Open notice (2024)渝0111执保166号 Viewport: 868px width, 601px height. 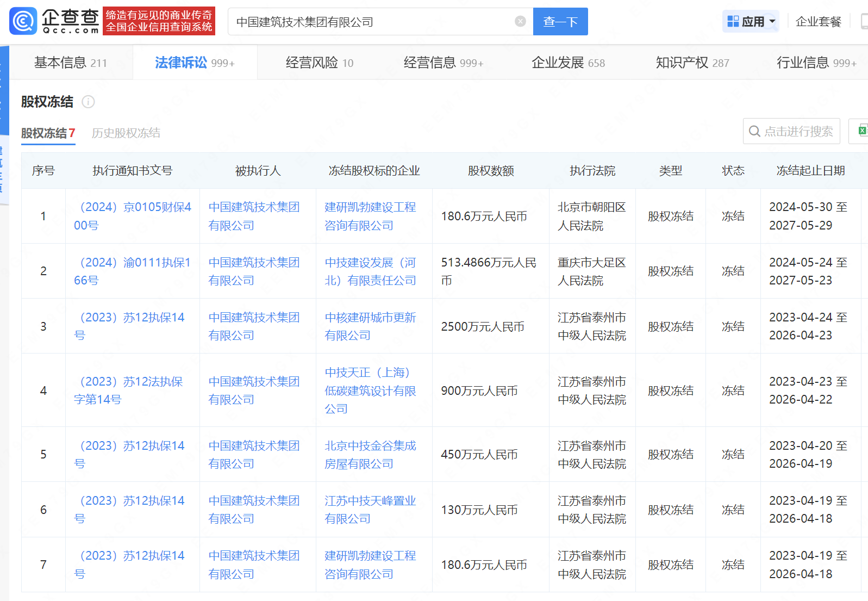click(x=133, y=271)
